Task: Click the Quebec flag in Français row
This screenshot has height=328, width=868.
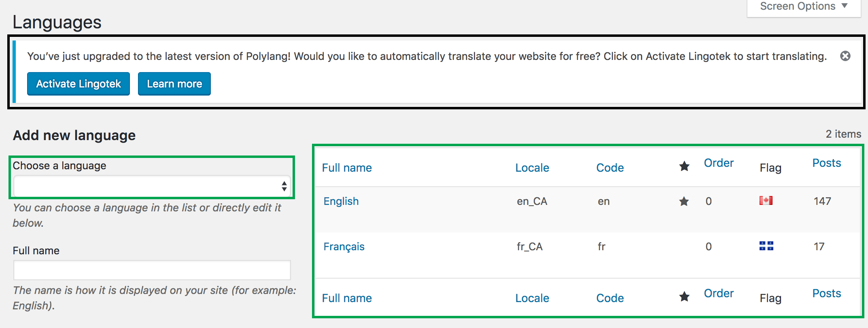Action: pyautogui.click(x=766, y=246)
